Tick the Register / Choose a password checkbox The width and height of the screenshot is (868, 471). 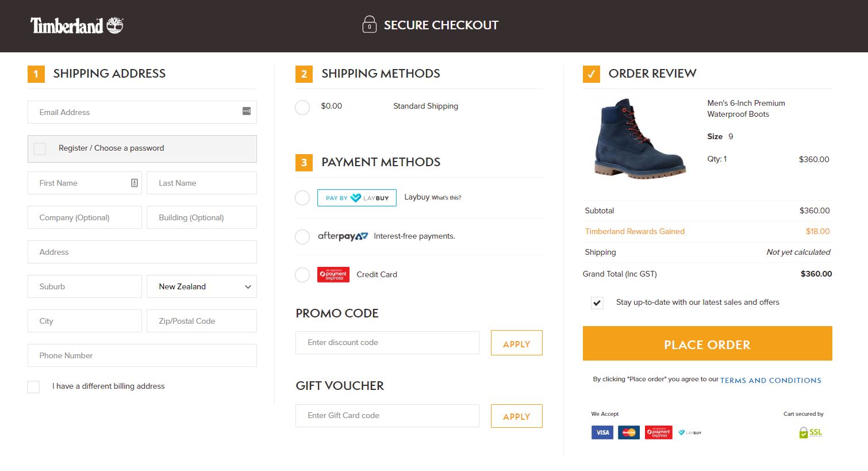40,149
